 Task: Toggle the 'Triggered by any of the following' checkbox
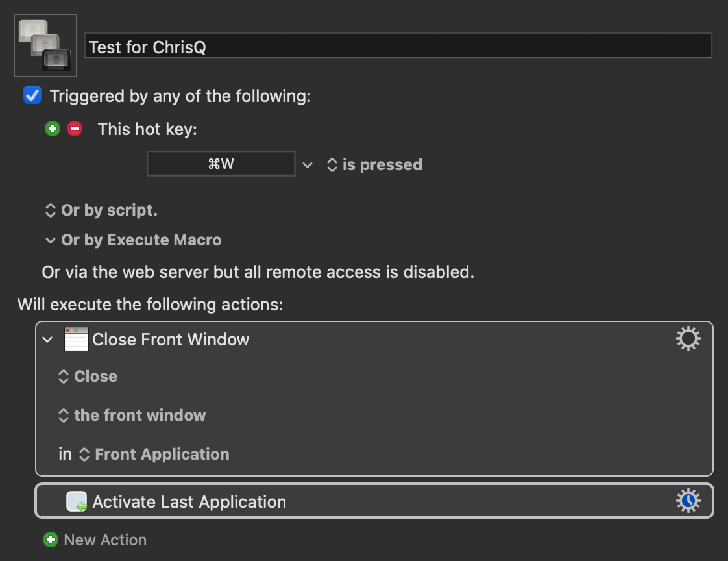(x=32, y=96)
